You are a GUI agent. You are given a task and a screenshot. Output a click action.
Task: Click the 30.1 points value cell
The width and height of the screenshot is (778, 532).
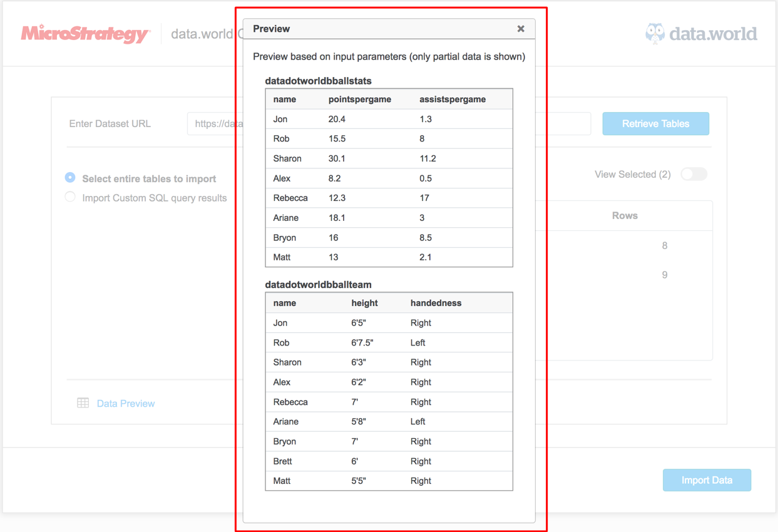click(x=337, y=158)
